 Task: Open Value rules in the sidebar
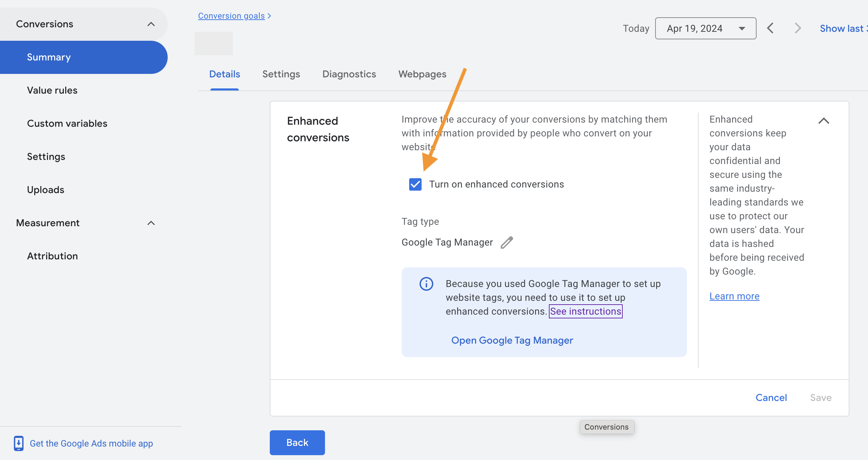point(52,90)
